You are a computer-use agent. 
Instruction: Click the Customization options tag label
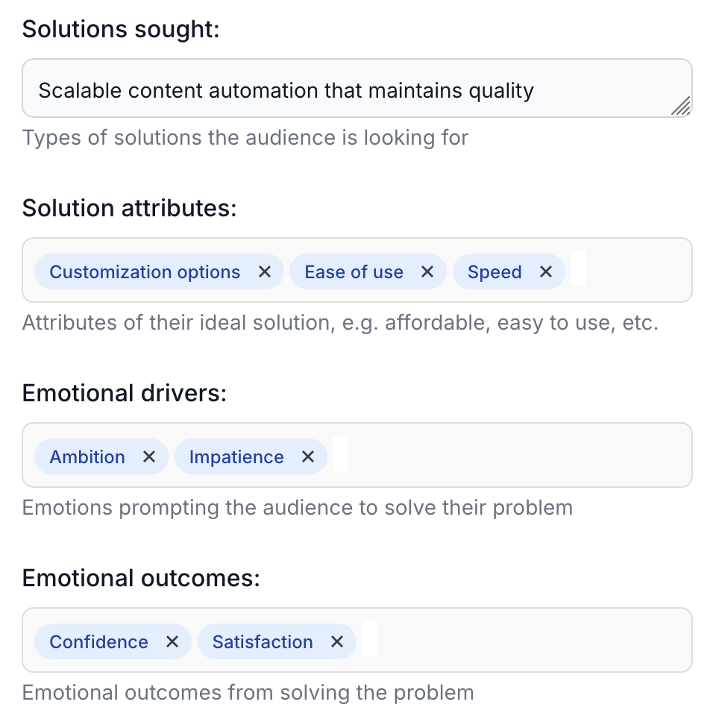coord(144,272)
